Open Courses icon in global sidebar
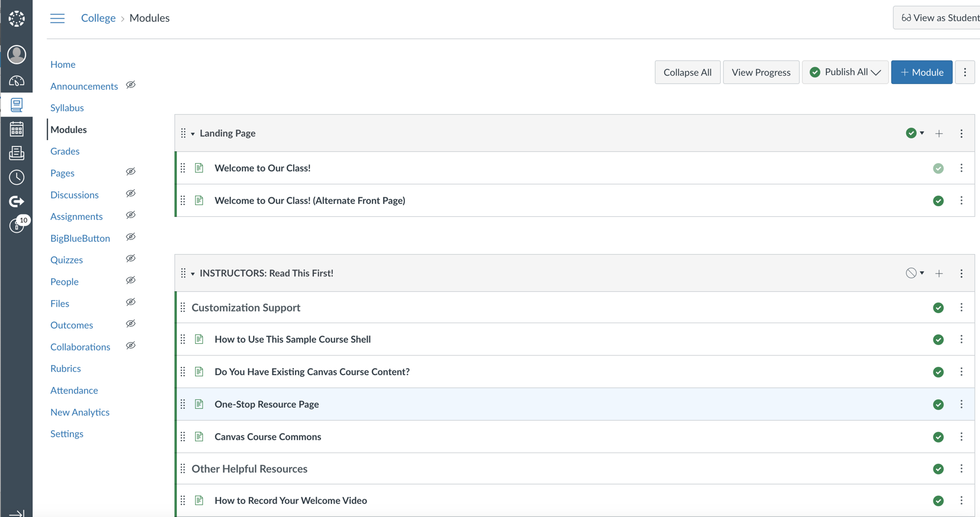Image resolution: width=980 pixels, height=517 pixels. coord(17,105)
